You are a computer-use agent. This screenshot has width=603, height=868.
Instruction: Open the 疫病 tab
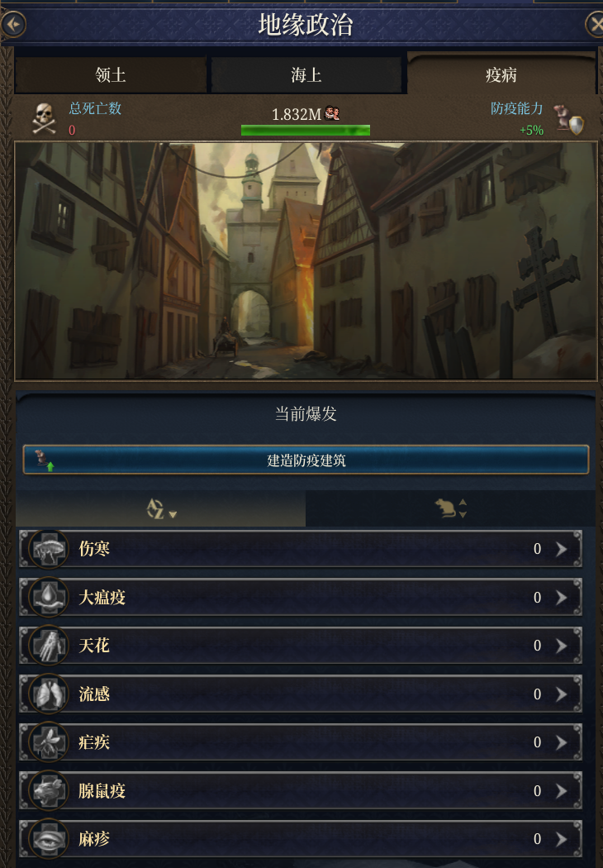501,74
